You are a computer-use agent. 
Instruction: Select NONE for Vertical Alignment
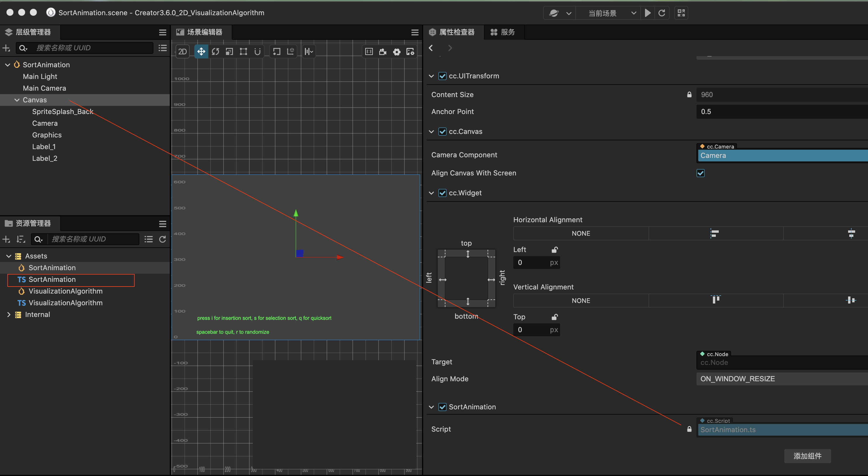[581, 301]
